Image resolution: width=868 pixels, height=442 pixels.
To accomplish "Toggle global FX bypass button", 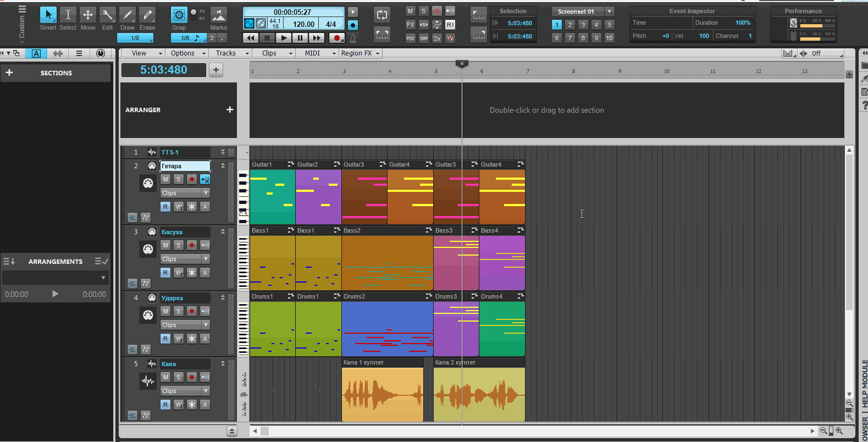I will [x=410, y=25].
